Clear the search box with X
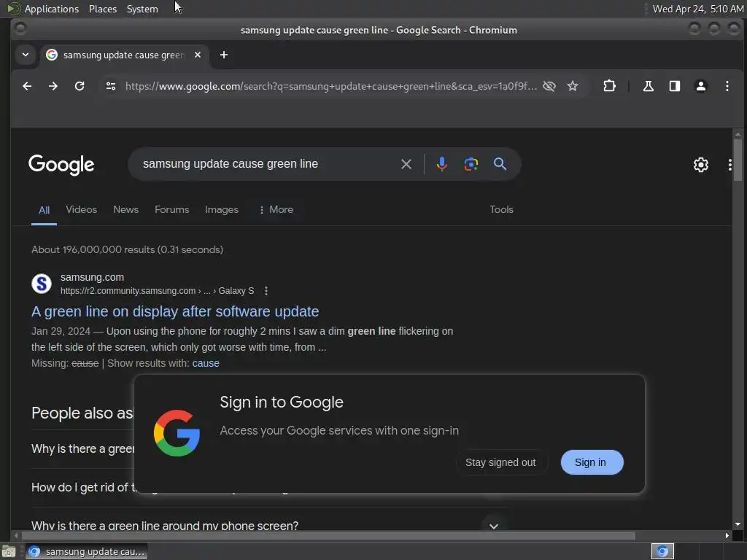The image size is (747, 560). tap(406, 164)
